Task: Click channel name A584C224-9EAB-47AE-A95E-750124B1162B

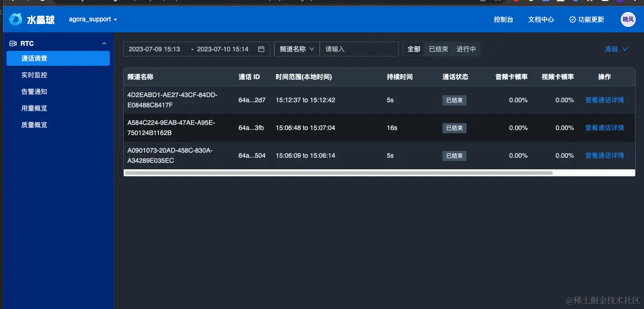Action: click(171, 128)
